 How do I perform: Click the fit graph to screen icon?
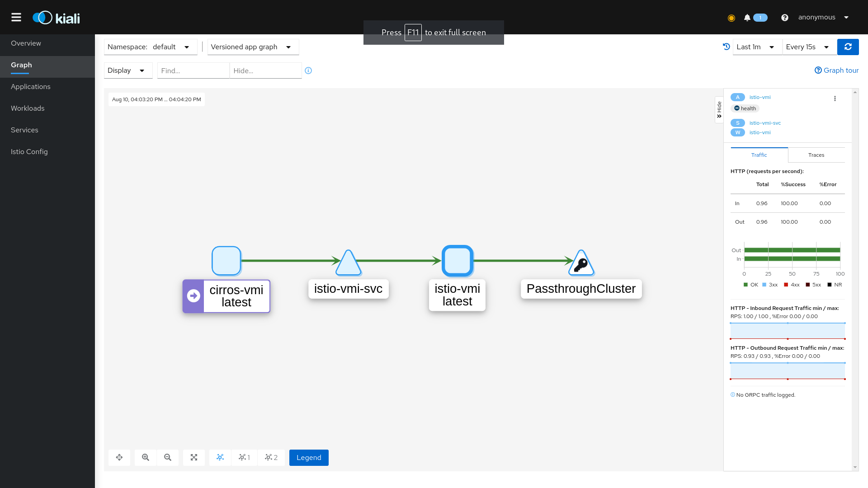194,457
